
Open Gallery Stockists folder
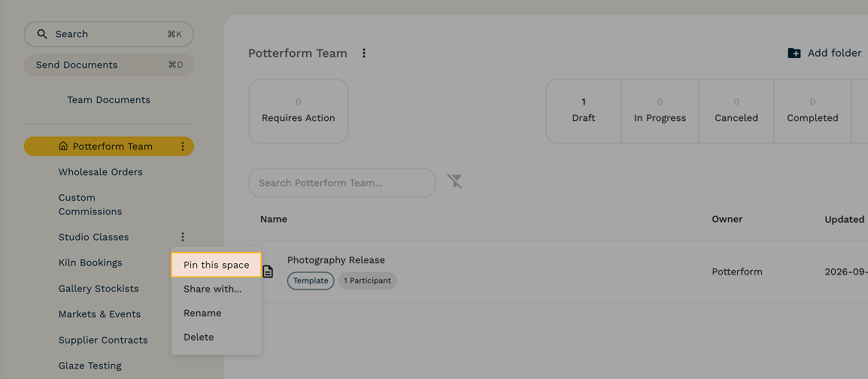point(99,288)
